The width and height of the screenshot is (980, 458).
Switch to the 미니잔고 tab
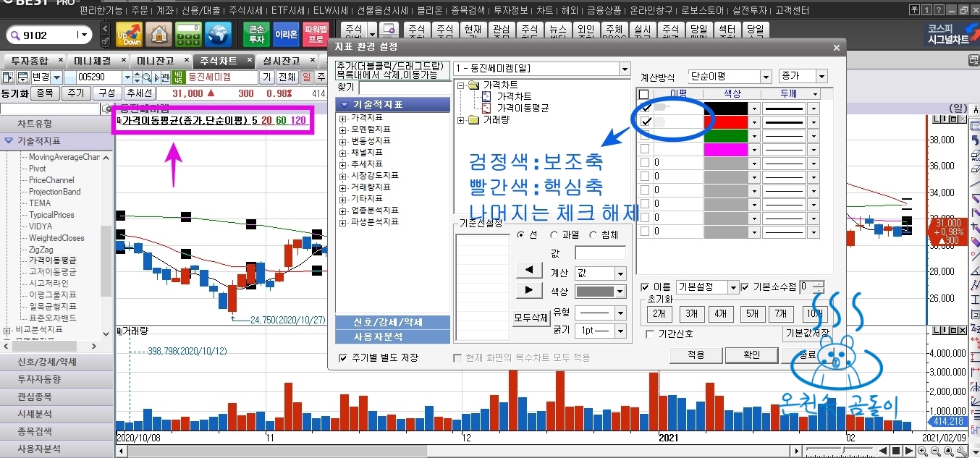[154, 60]
